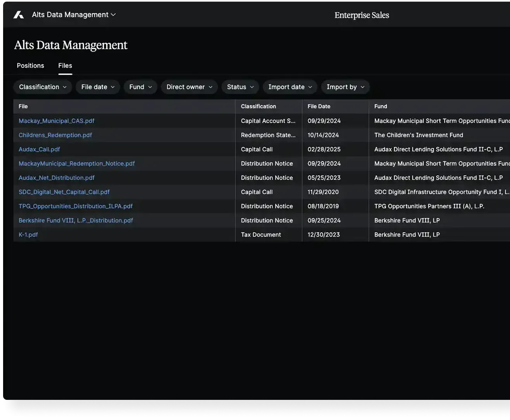Screen dimensions: 510x420
Task: Select 09/29/2024 date in Mackay_Municipal_CAS.pdf row
Action: coord(335,121)
